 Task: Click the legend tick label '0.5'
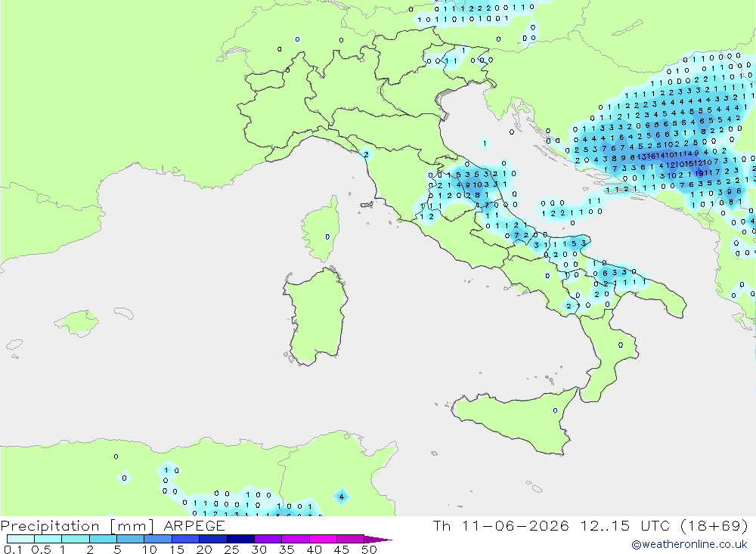41,549
